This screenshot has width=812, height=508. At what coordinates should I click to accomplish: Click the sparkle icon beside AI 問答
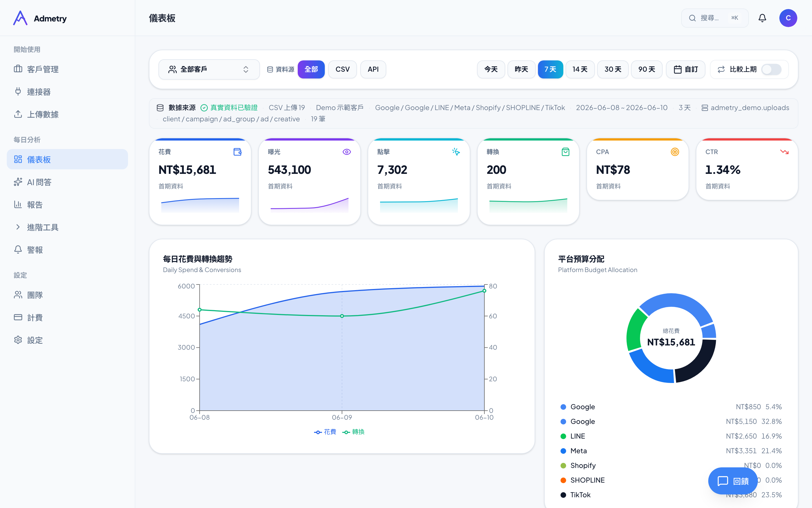pos(18,182)
